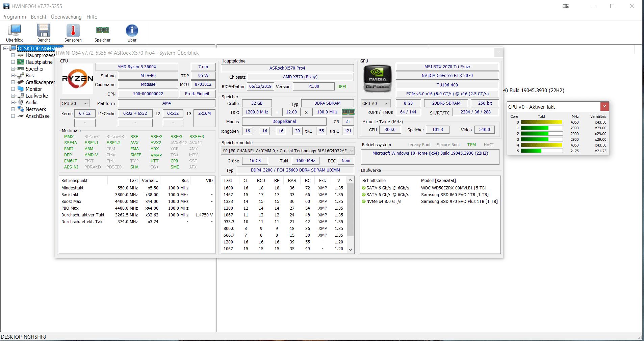Click the NVIDIA GeForce logo image
Viewport: 644px width, 341px height.
click(x=378, y=79)
